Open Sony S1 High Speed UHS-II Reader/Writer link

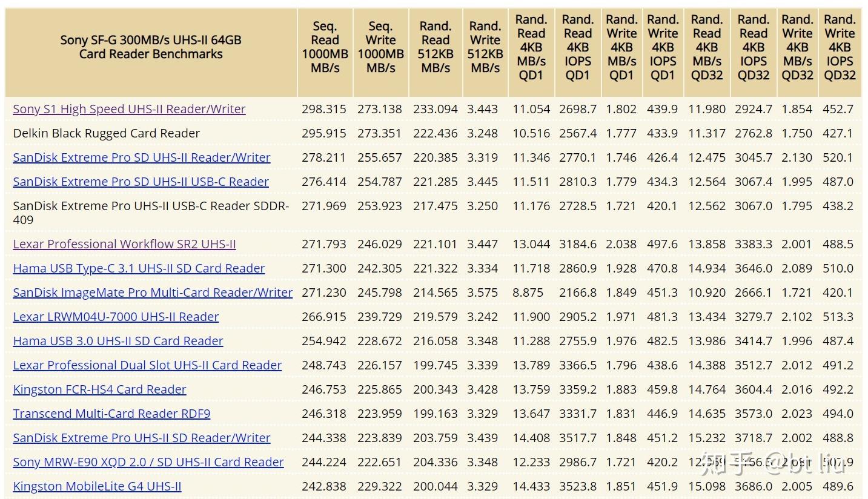point(129,109)
